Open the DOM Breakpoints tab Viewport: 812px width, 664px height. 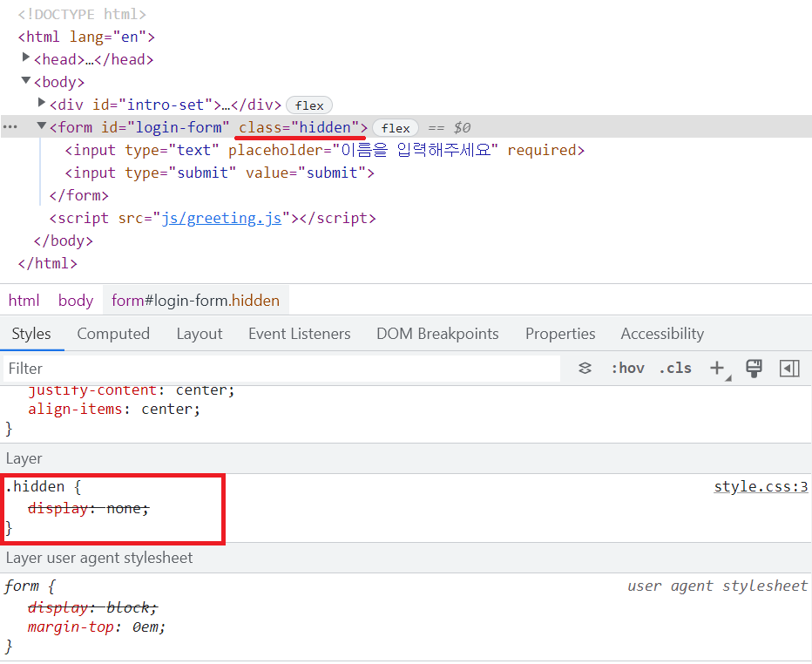(437, 334)
